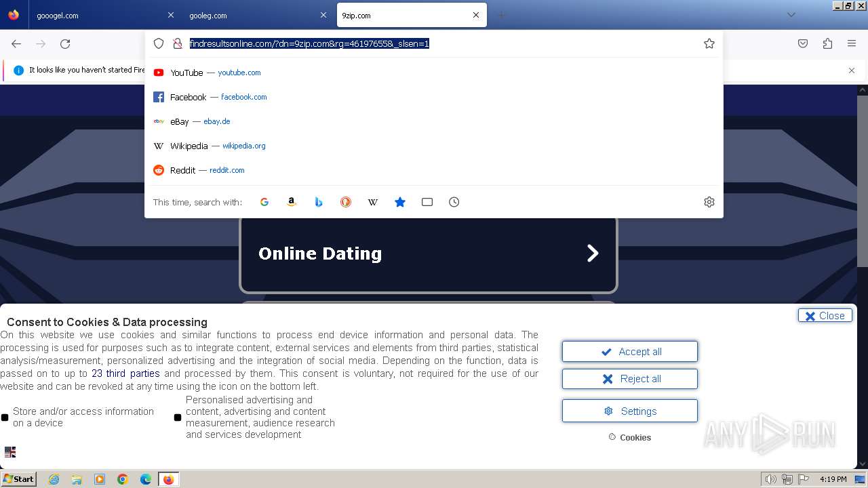Close the gooogel.com tab

pyautogui.click(x=171, y=15)
